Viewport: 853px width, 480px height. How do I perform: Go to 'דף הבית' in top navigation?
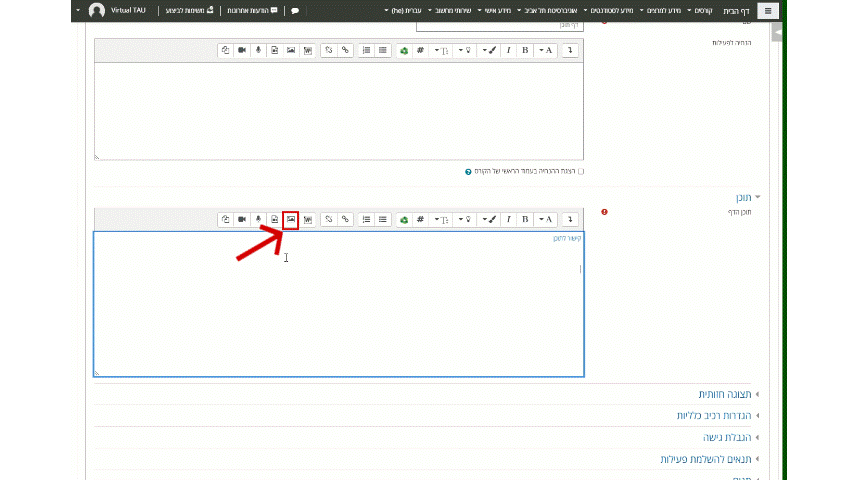point(736,10)
